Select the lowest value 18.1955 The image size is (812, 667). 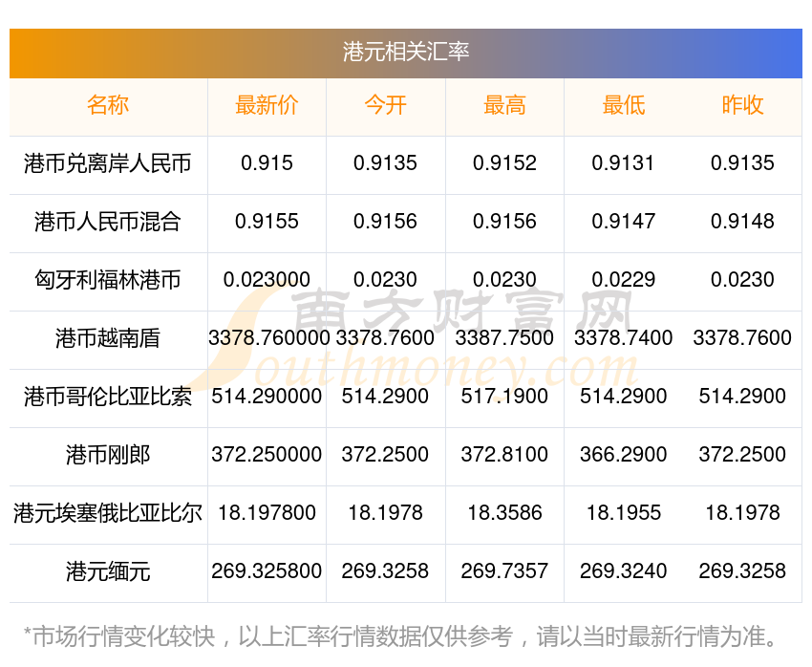[x=624, y=513]
